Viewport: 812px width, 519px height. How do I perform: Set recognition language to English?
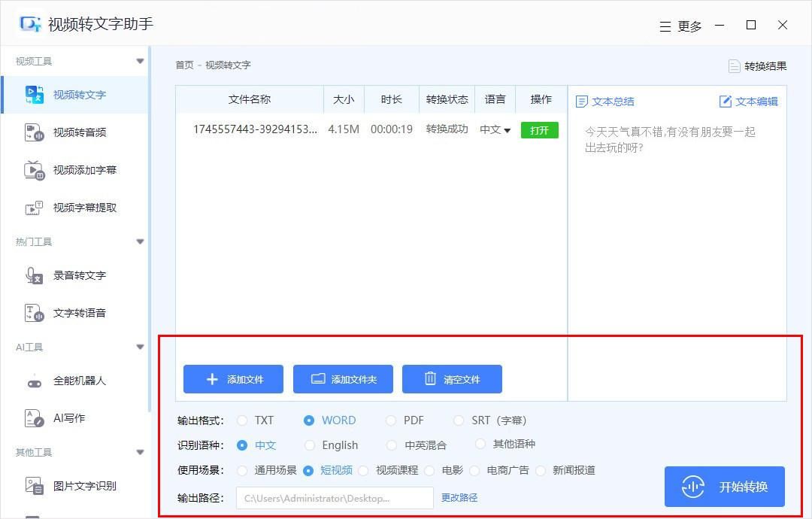pyautogui.click(x=310, y=445)
